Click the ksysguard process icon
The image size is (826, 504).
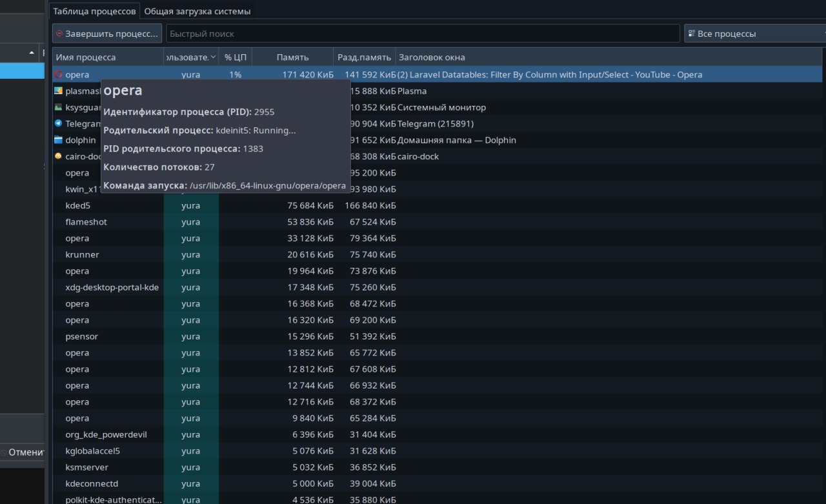coord(58,107)
